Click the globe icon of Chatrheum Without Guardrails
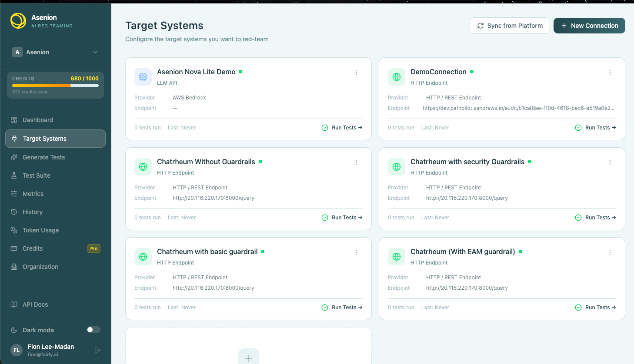Screen dimensions: 634x364 [143, 167]
